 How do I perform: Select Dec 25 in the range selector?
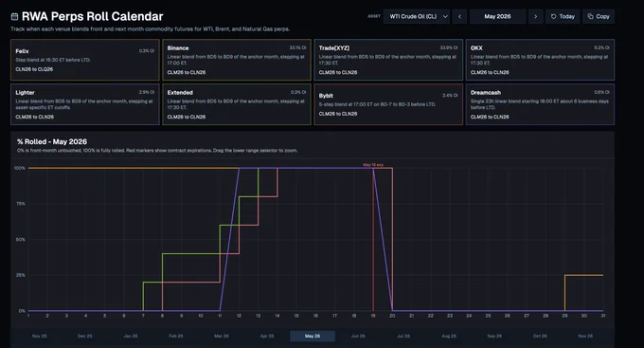(x=85, y=336)
